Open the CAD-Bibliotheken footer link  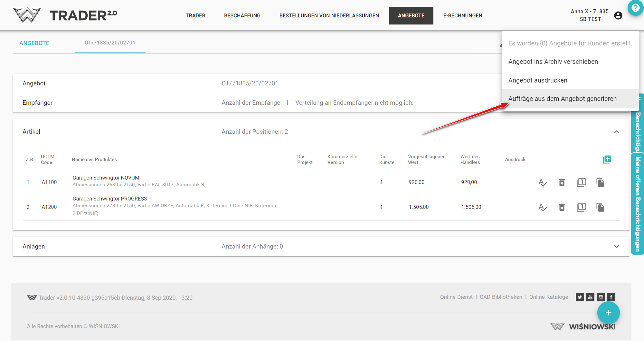(501, 297)
